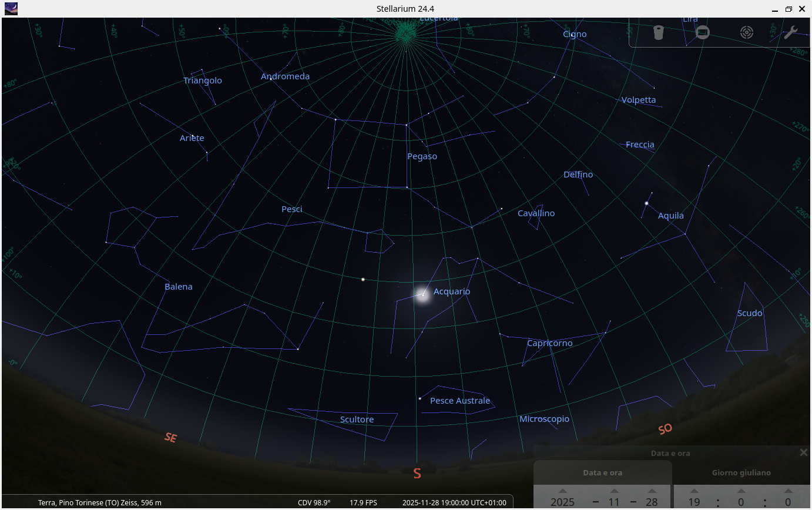Image resolution: width=812 pixels, height=510 pixels.
Task: Click the Pino Torinese location text
Action: pyautogui.click(x=98, y=502)
